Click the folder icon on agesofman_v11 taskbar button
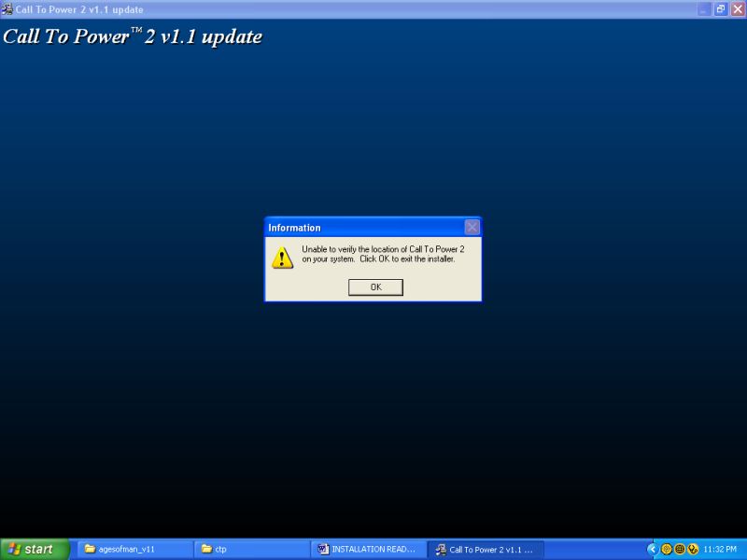 point(90,550)
